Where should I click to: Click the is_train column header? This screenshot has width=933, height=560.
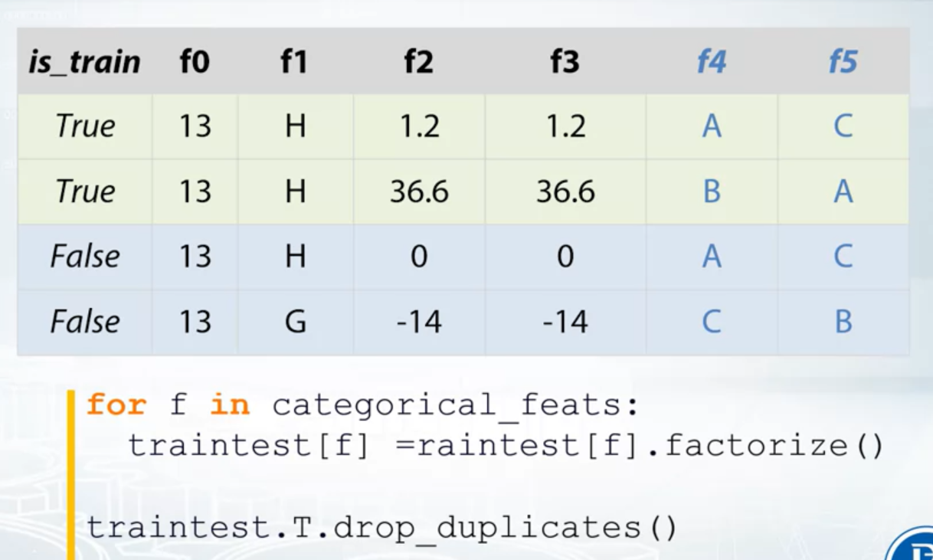point(84,62)
